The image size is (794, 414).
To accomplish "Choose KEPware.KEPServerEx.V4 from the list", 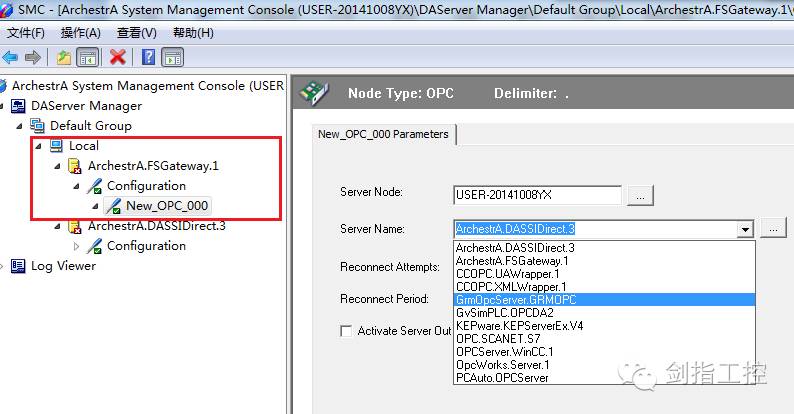I will tap(604, 326).
